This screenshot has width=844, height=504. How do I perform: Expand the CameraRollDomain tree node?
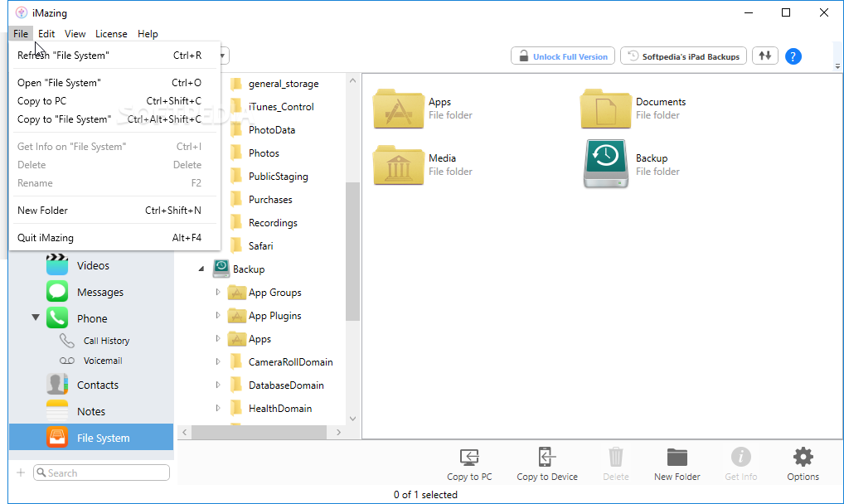[218, 362]
